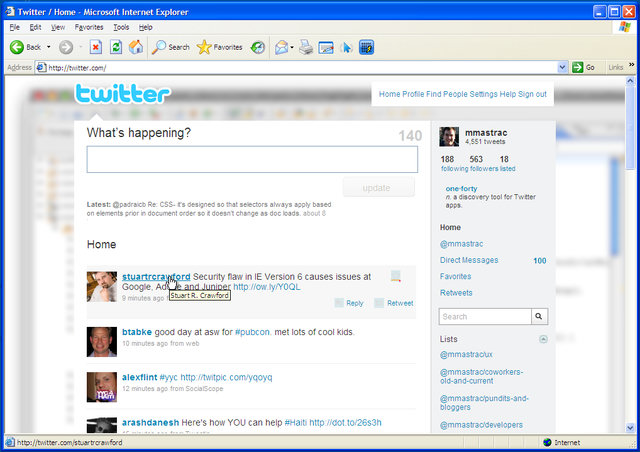Viewport: 640px width, 452px height.
Task: Click the Go button
Action: (x=584, y=67)
